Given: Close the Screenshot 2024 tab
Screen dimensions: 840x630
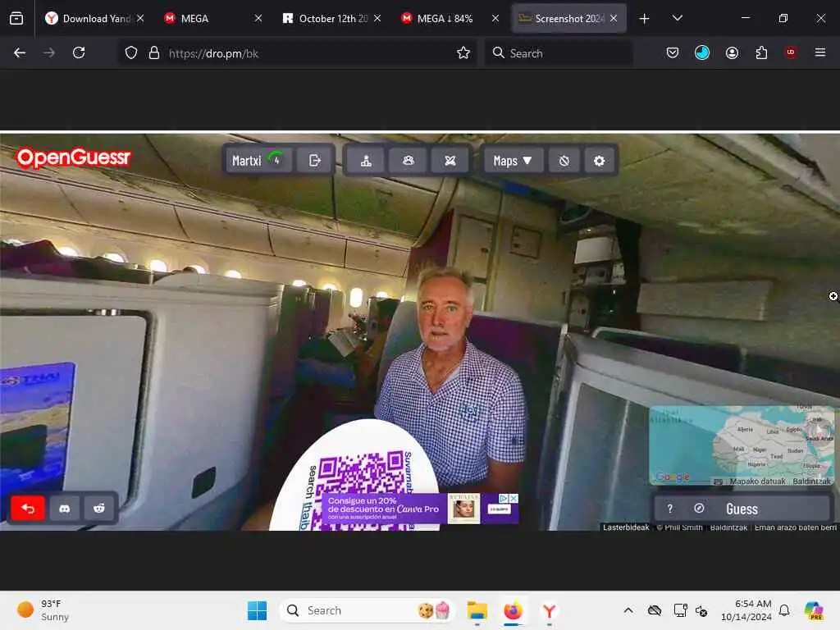Looking at the screenshot, I should pos(614,18).
